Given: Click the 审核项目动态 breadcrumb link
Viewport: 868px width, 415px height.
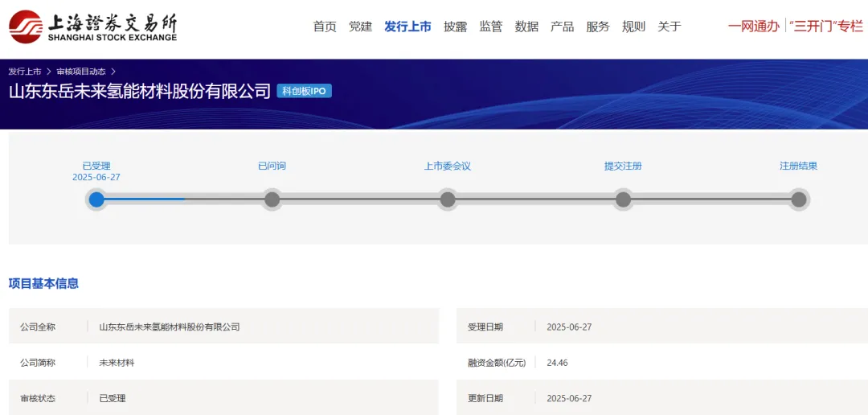Looking at the screenshot, I should coord(81,72).
